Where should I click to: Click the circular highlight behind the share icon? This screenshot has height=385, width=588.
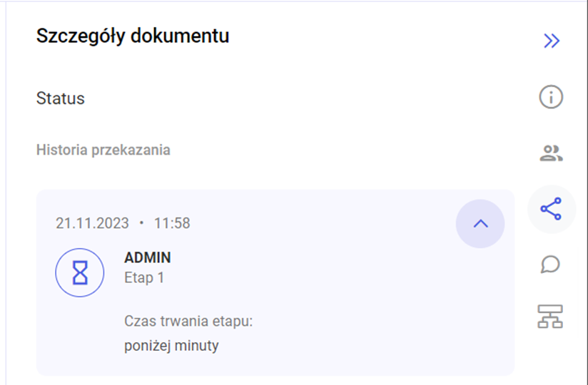point(552,209)
